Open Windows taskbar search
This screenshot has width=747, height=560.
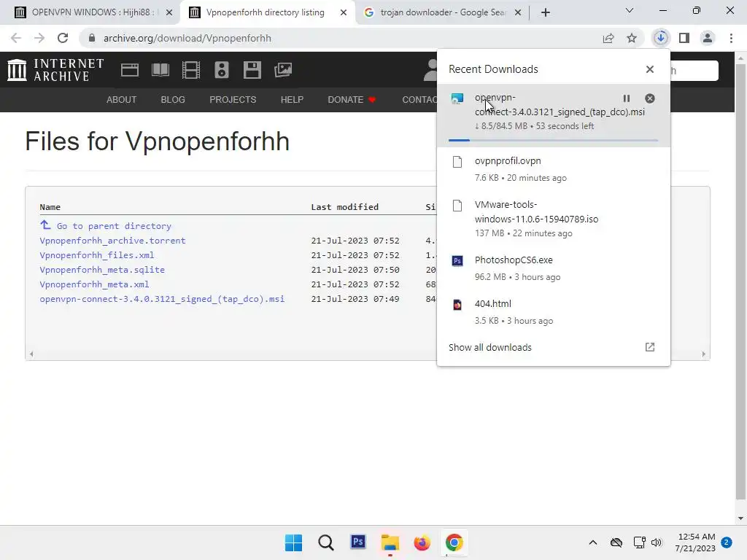pyautogui.click(x=326, y=542)
